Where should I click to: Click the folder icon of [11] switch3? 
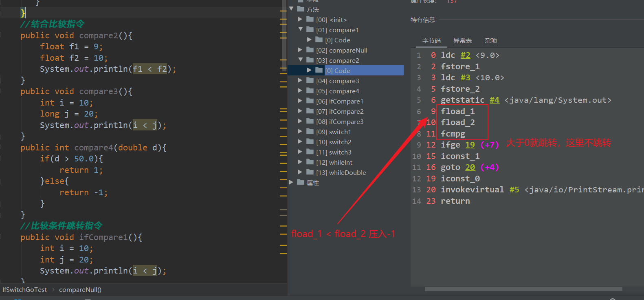pyautogui.click(x=310, y=152)
